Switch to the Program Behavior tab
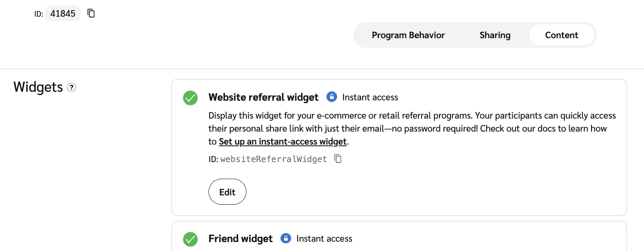Viewport: 644px width, 251px height. pyautogui.click(x=408, y=35)
